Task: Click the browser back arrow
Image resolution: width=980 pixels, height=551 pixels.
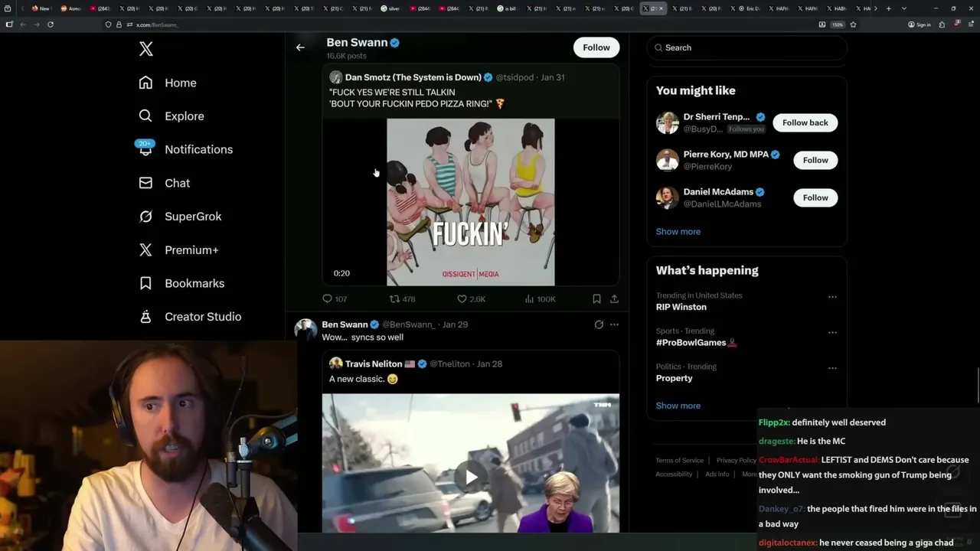Action: pos(23,24)
